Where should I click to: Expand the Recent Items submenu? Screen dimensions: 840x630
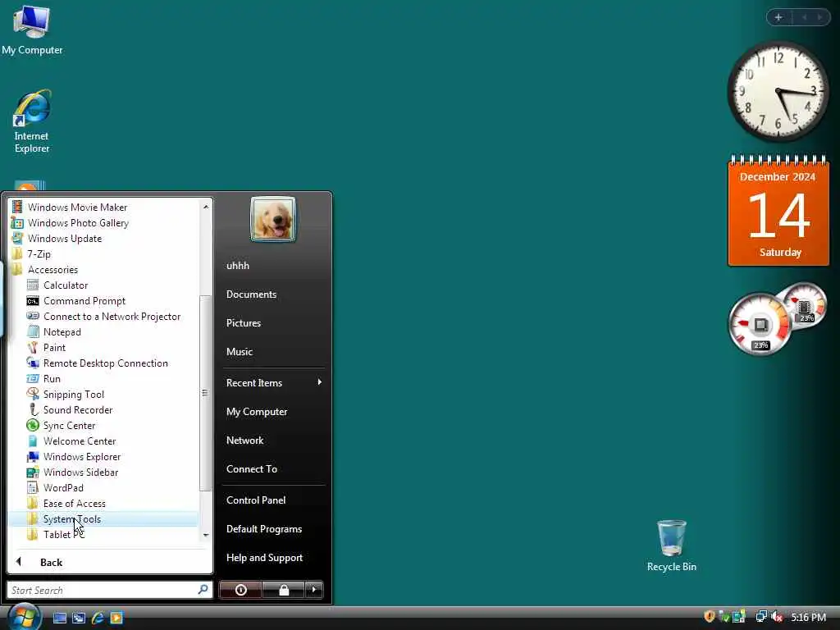pyautogui.click(x=273, y=382)
